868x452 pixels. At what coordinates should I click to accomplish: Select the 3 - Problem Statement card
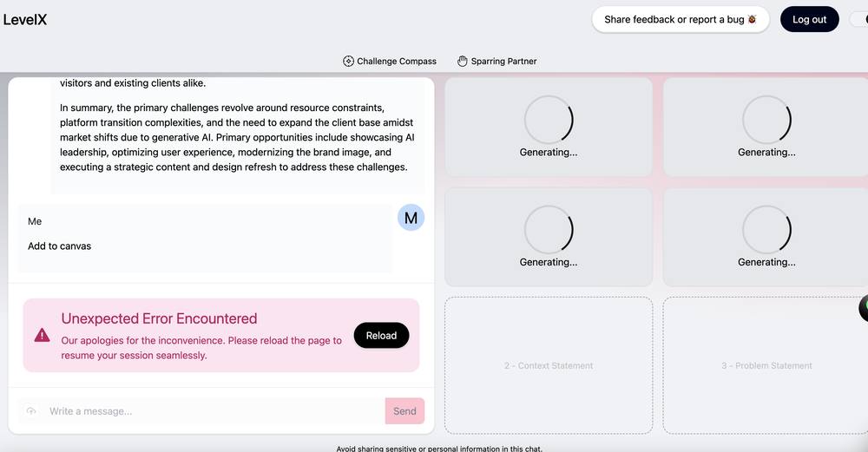(x=766, y=365)
